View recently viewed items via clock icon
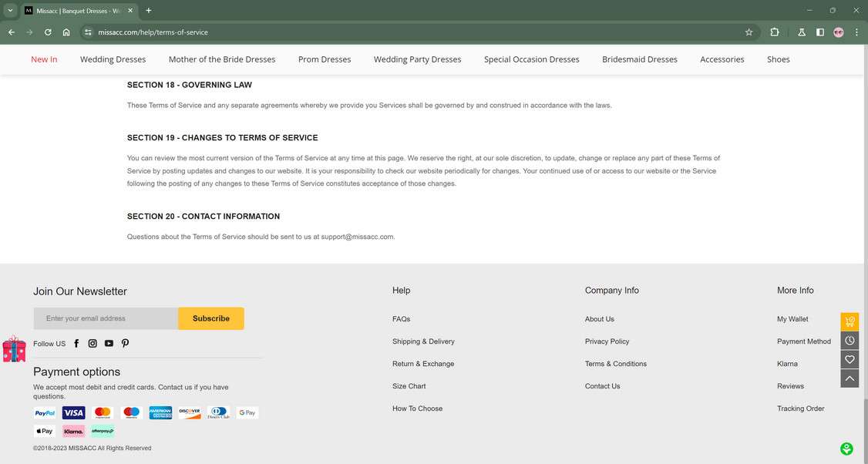The width and height of the screenshot is (868, 464). point(849,340)
